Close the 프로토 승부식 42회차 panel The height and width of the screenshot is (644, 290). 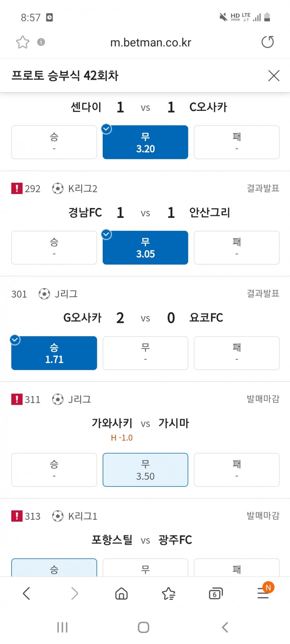(274, 76)
